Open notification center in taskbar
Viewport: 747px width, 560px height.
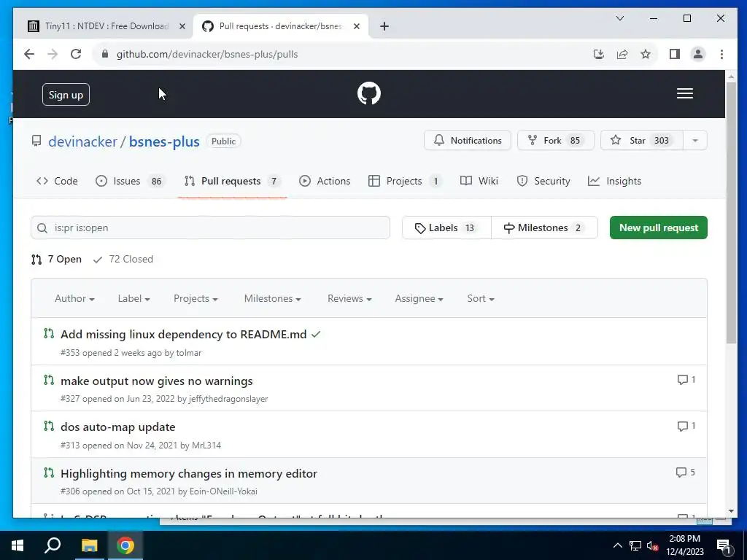tap(724, 546)
